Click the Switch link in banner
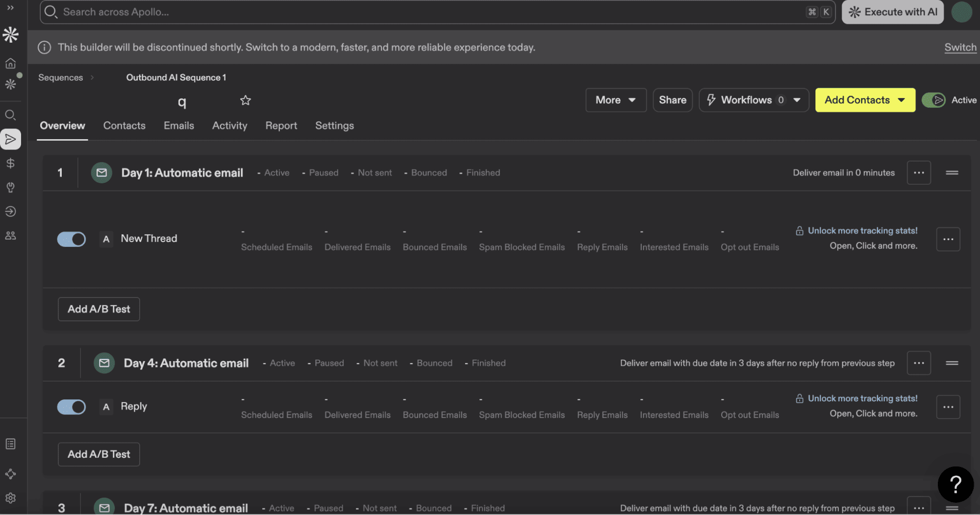980x515 pixels. [960, 47]
